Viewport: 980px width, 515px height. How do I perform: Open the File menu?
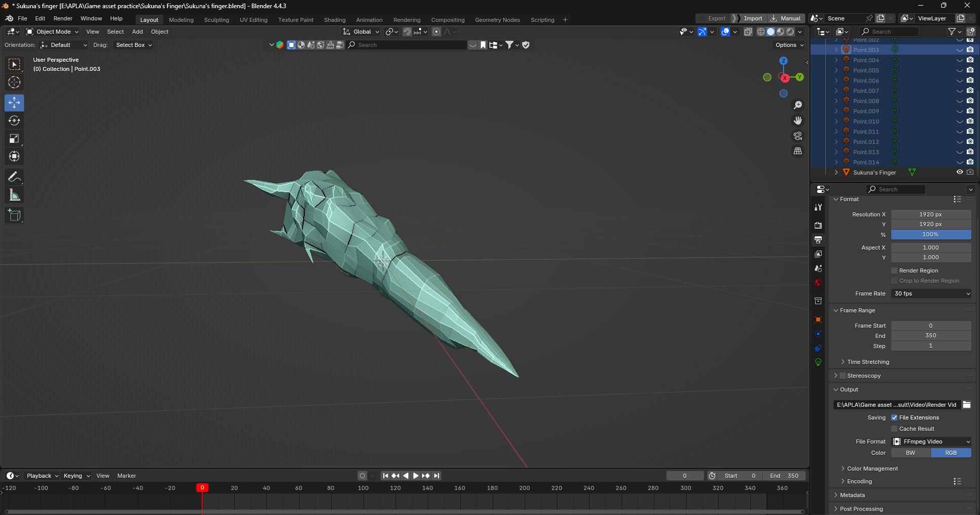22,18
